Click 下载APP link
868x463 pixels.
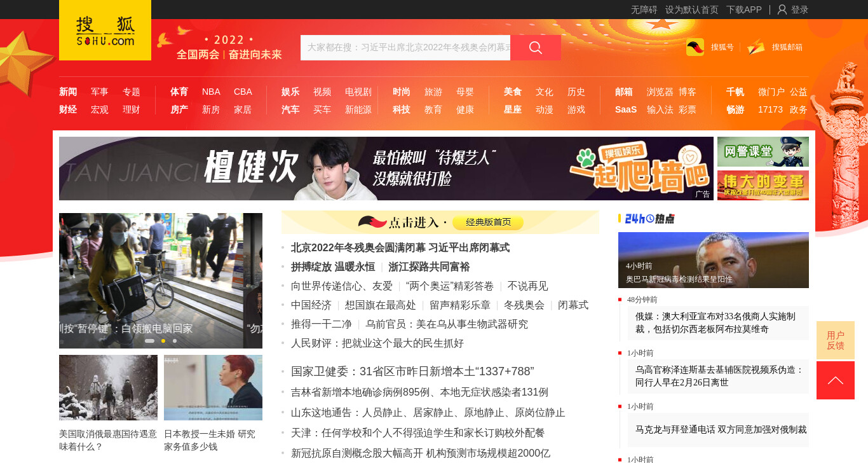tap(744, 10)
